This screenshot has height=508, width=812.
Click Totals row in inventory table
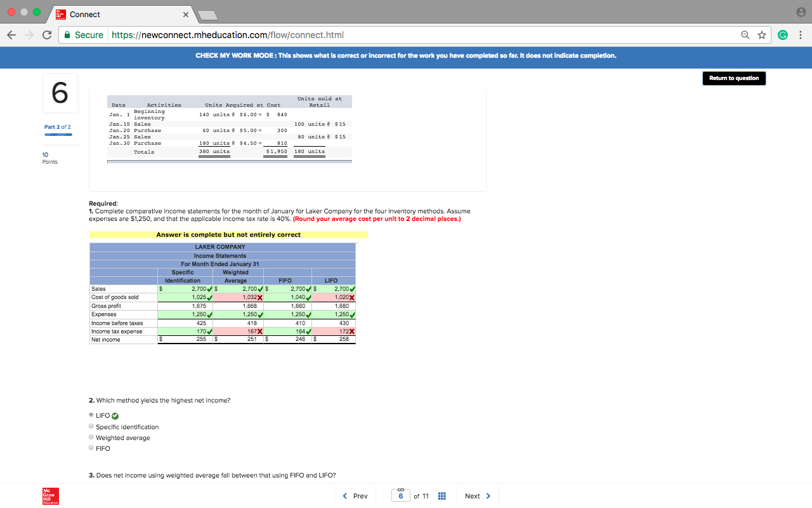(x=229, y=152)
